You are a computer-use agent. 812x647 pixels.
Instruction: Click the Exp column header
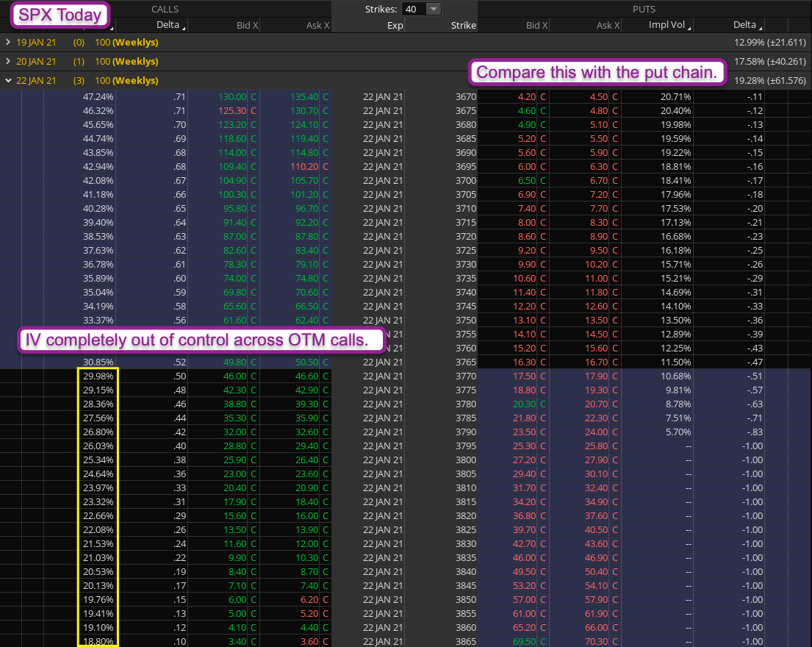(395, 26)
